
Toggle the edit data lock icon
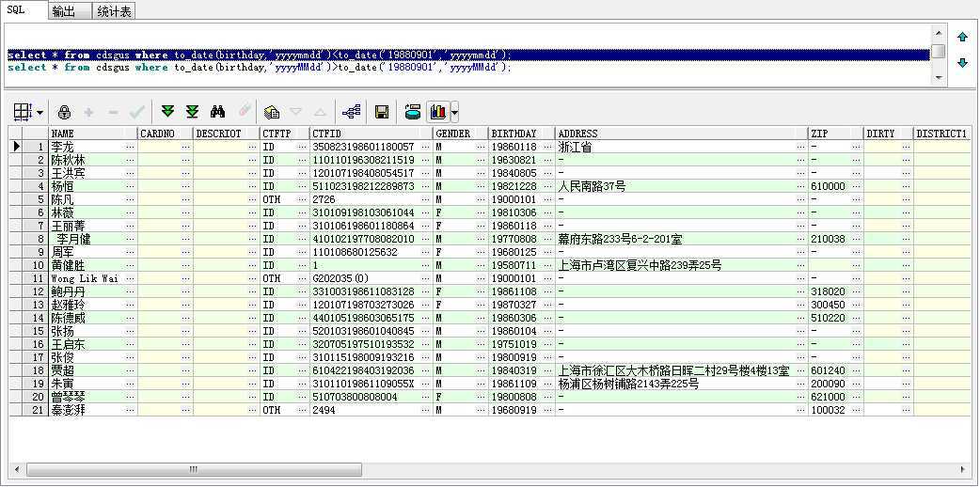[x=64, y=112]
